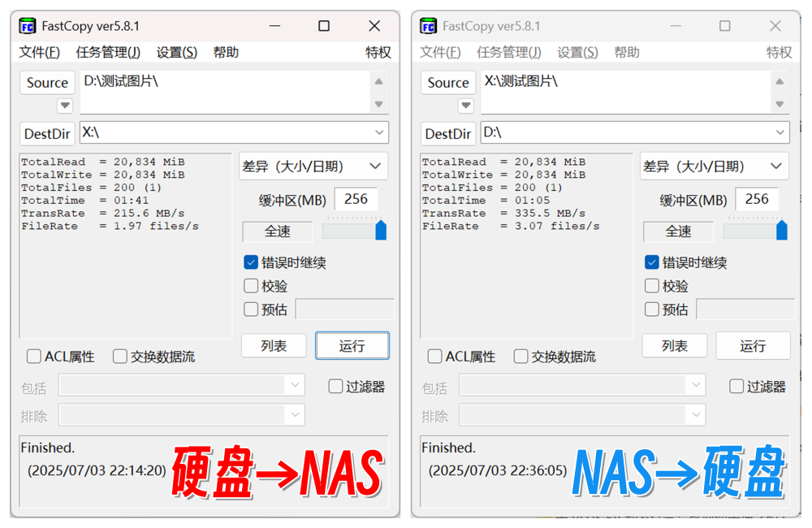812x528 pixels.
Task: Click 预估 result field in left window
Action: coord(344,309)
